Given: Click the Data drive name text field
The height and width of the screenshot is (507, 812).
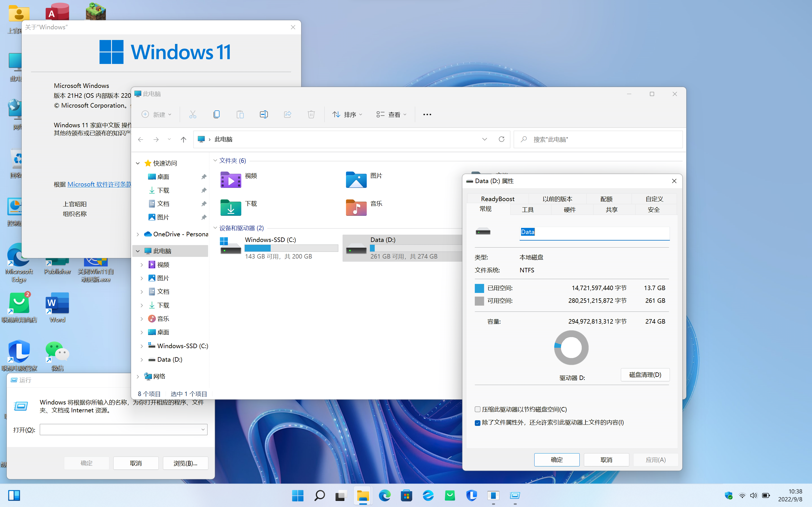Looking at the screenshot, I should coord(594,232).
